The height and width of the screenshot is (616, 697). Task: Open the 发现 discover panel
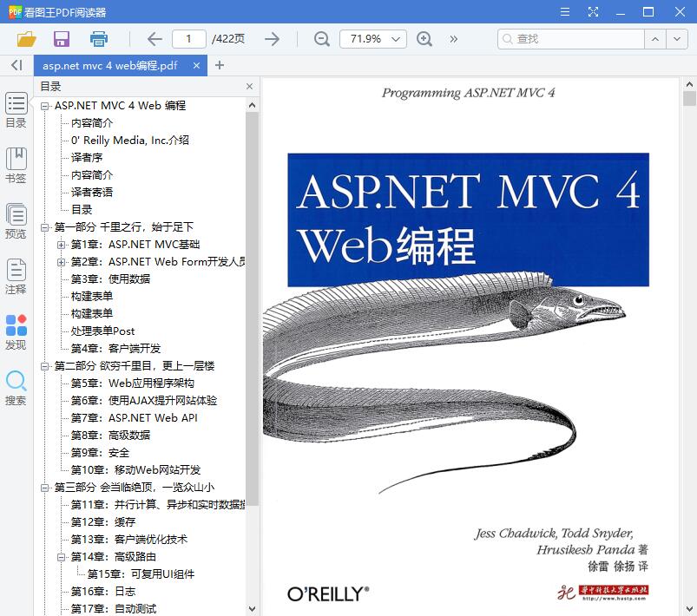pyautogui.click(x=16, y=332)
